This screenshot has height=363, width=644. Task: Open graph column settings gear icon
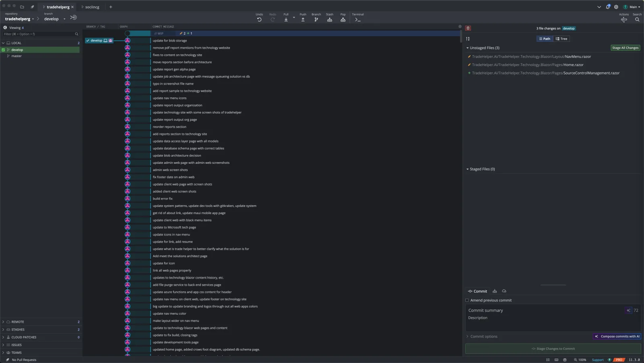click(x=460, y=27)
